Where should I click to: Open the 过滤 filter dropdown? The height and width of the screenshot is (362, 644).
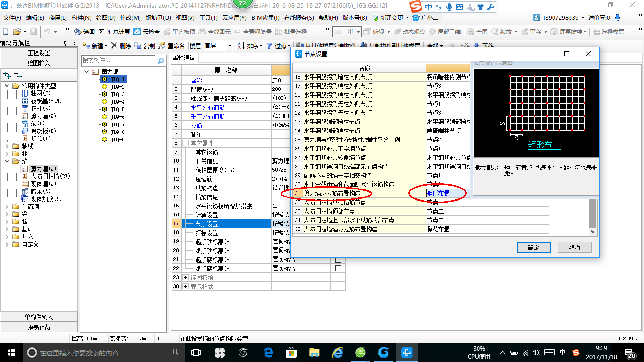click(278, 46)
